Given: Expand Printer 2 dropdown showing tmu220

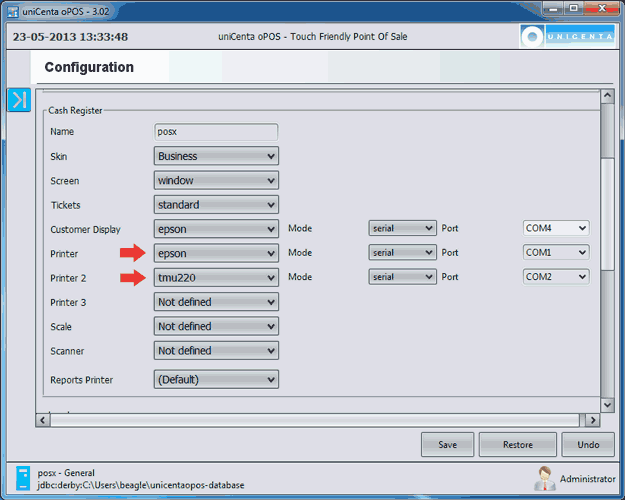Looking at the screenshot, I should coord(216,277).
